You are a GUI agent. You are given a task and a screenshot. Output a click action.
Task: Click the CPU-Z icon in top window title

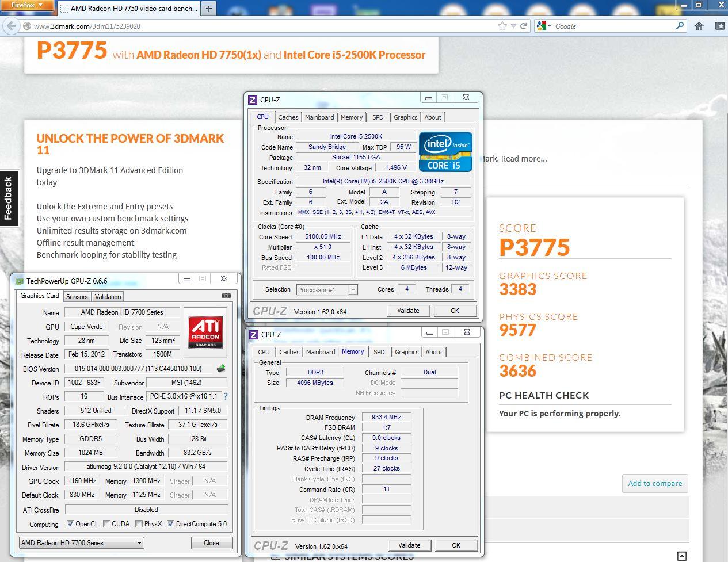pyautogui.click(x=253, y=100)
